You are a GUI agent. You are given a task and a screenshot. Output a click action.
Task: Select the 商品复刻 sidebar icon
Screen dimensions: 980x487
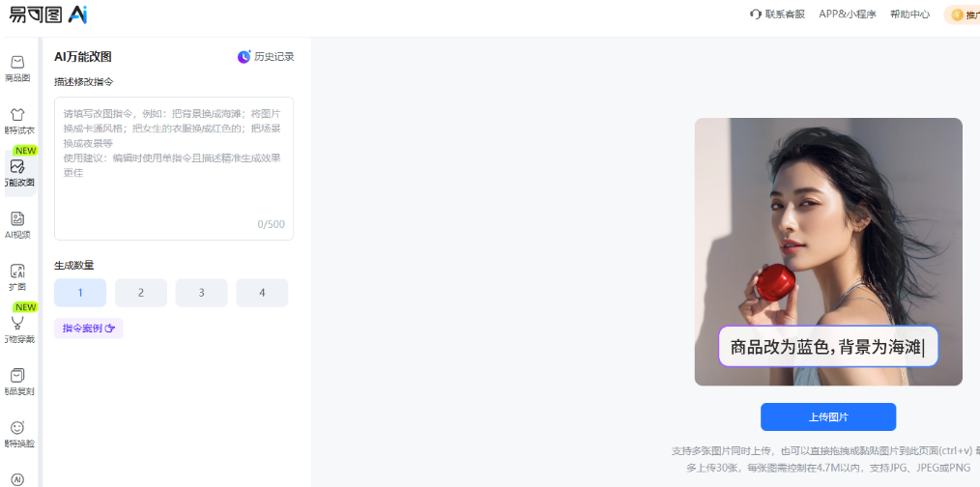pos(17,375)
